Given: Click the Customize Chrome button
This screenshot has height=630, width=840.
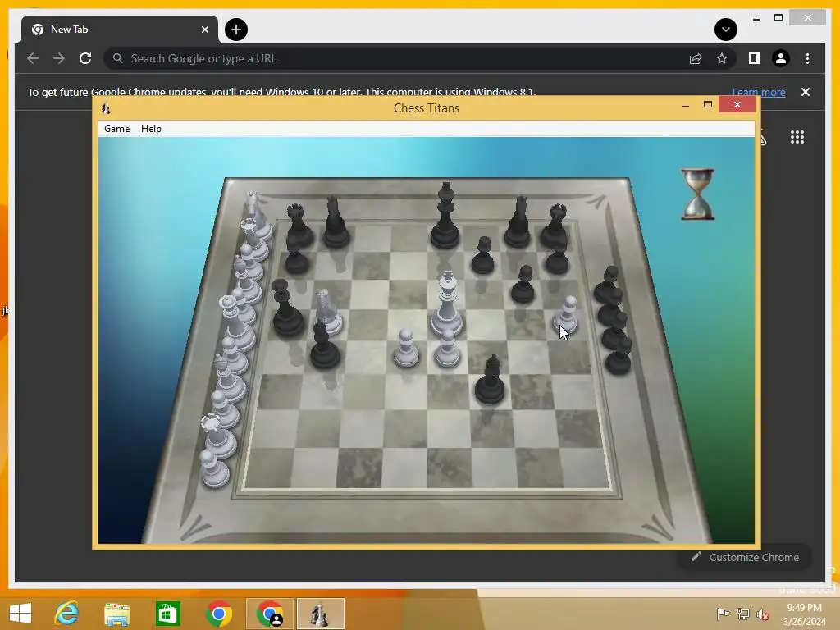Looking at the screenshot, I should click(x=745, y=557).
